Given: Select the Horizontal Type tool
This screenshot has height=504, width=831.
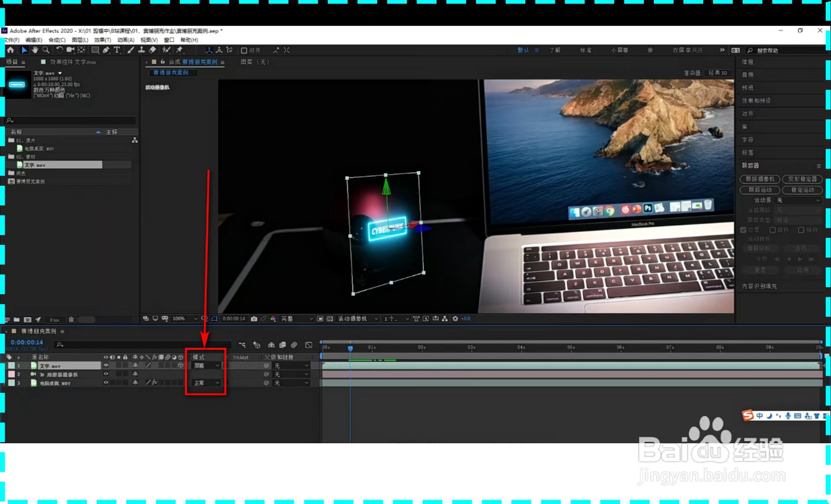Looking at the screenshot, I should 117,50.
